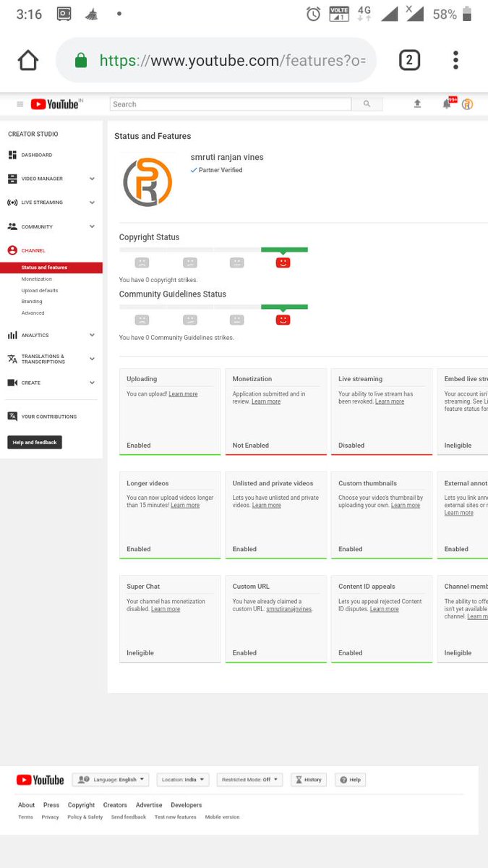This screenshot has height=868, width=488.
Task: Open the Copyright footer link
Action: [x=81, y=805]
